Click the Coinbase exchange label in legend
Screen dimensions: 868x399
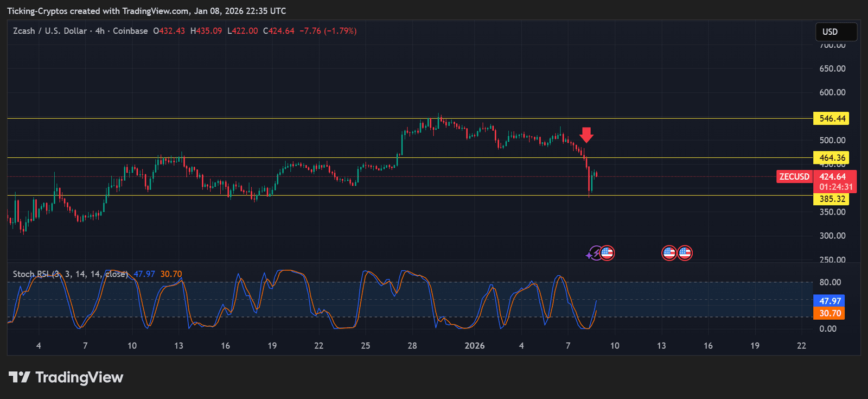coord(130,31)
